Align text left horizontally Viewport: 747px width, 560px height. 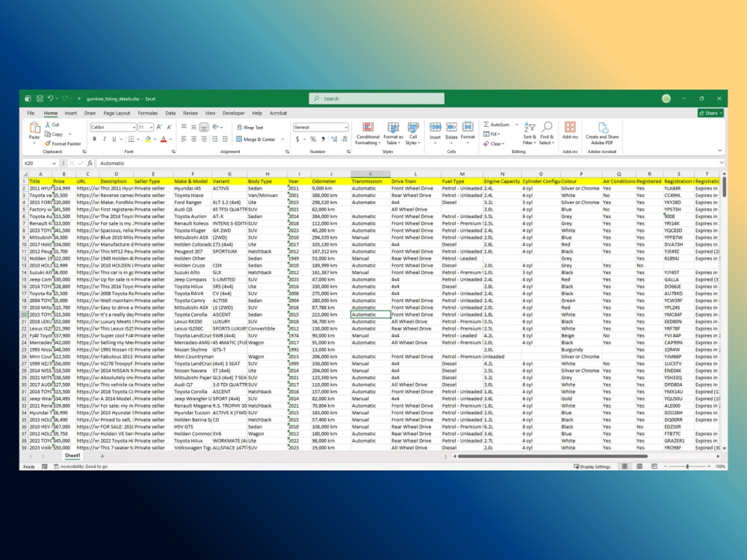pyautogui.click(x=184, y=139)
